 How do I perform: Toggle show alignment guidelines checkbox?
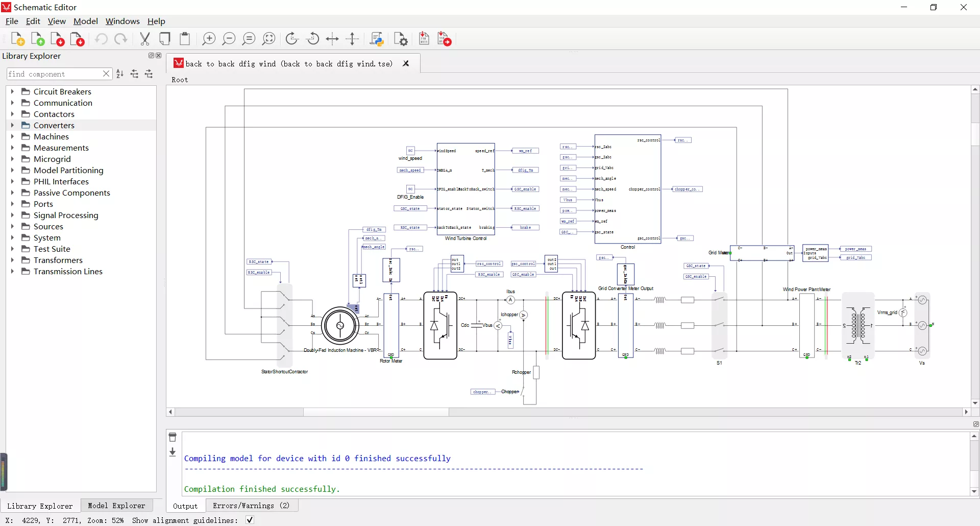pos(250,520)
